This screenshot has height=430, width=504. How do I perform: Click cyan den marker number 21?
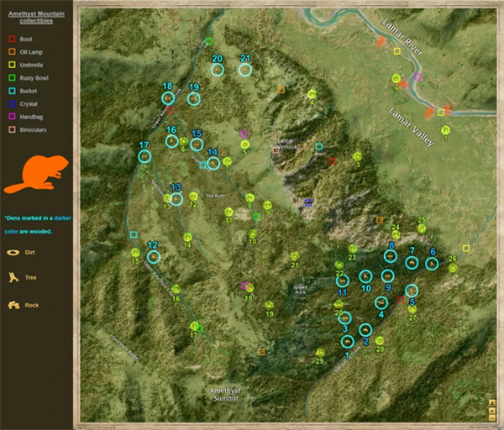click(x=245, y=70)
